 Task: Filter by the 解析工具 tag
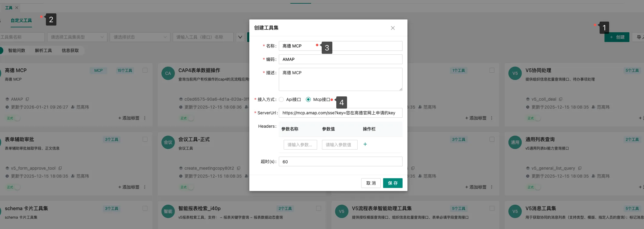tap(43, 50)
